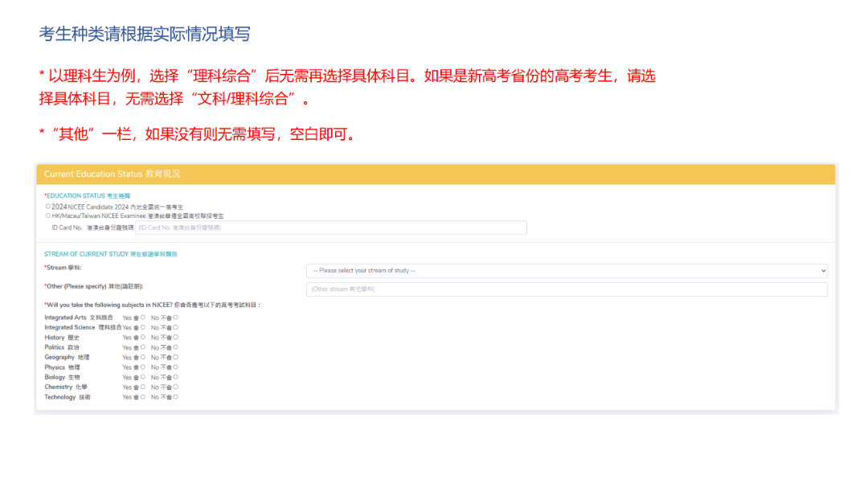Select No for Politics 政治
Screen dimensions: 868x488
click(x=175, y=347)
